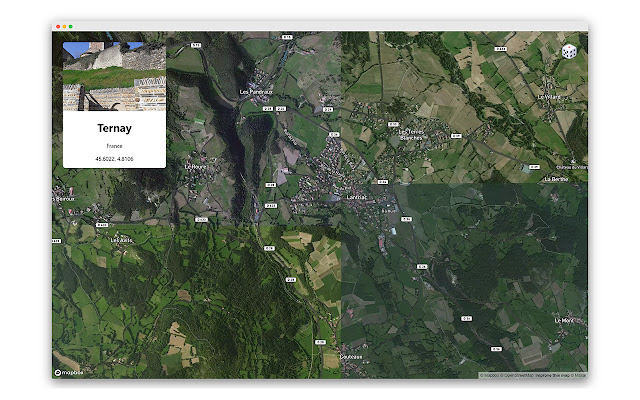This screenshot has height=400, width=640.
Task: Open the © Mapbox attribution link
Action: [490, 376]
